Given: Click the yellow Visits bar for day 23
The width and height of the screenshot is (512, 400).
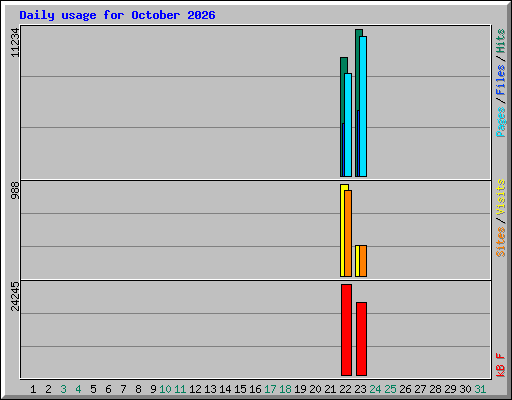Looking at the screenshot, I should [357, 261].
